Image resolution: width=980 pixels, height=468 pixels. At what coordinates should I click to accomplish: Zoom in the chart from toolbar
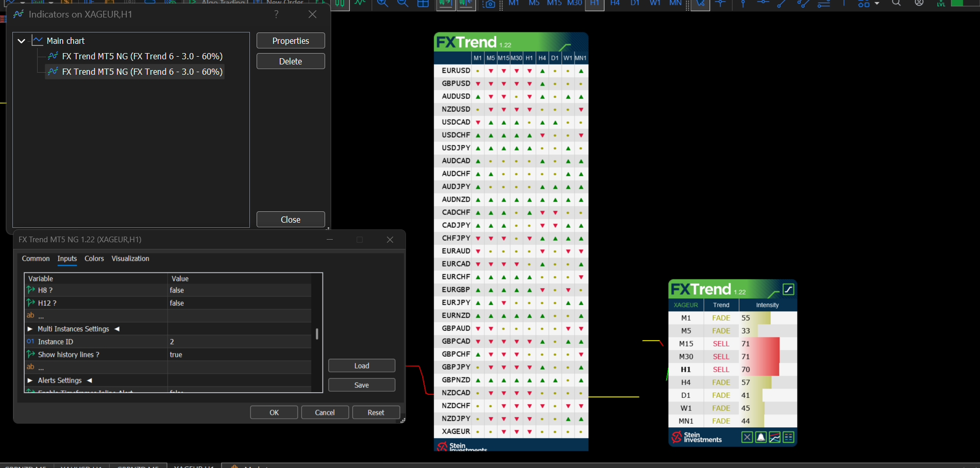pyautogui.click(x=382, y=4)
